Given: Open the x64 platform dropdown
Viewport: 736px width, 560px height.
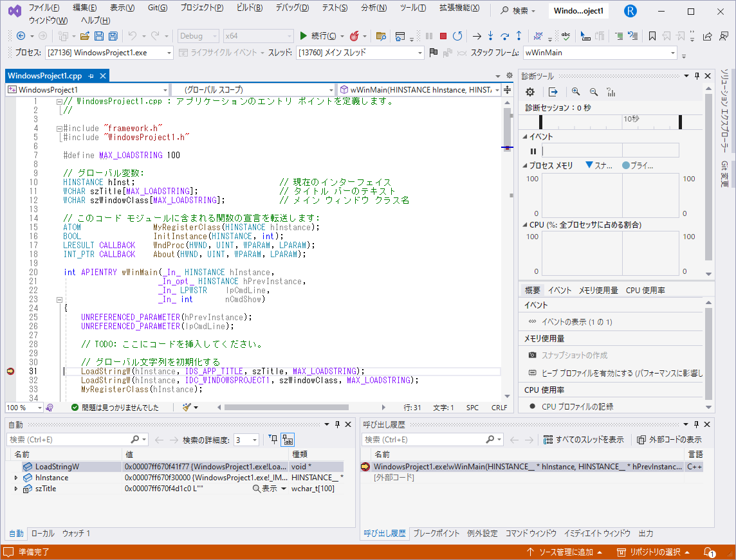Looking at the screenshot, I should point(258,35).
